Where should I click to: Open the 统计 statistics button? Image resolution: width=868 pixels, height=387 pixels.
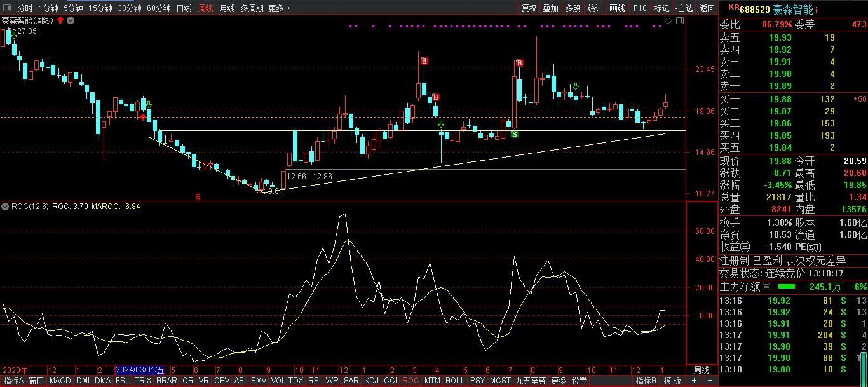tap(595, 8)
